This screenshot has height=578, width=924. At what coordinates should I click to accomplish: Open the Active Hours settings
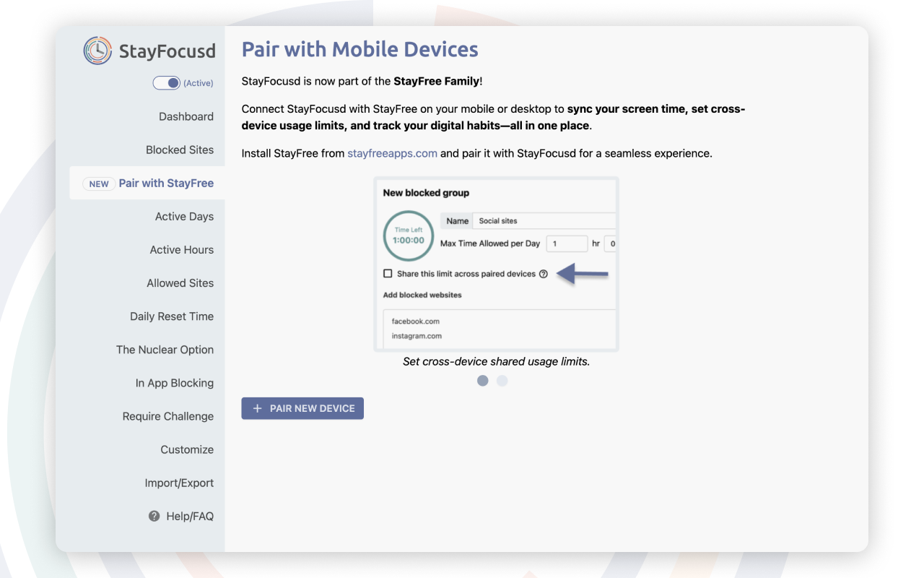coord(182,249)
